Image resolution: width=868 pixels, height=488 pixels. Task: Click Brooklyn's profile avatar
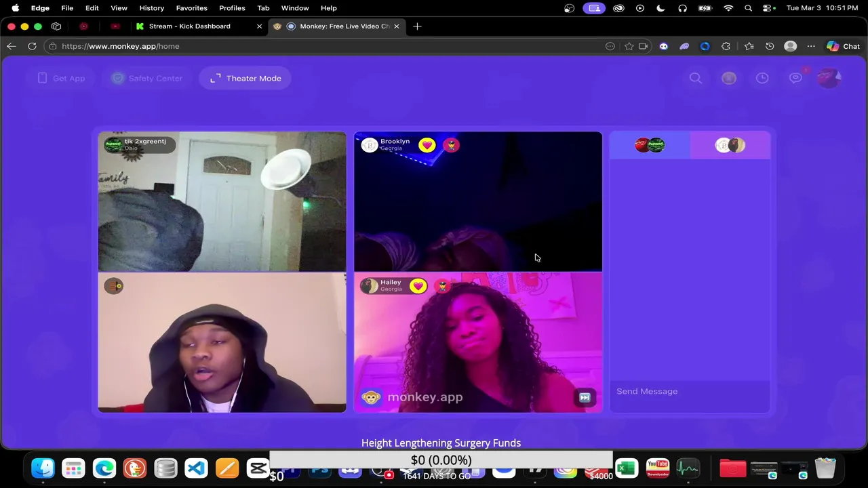(370, 145)
